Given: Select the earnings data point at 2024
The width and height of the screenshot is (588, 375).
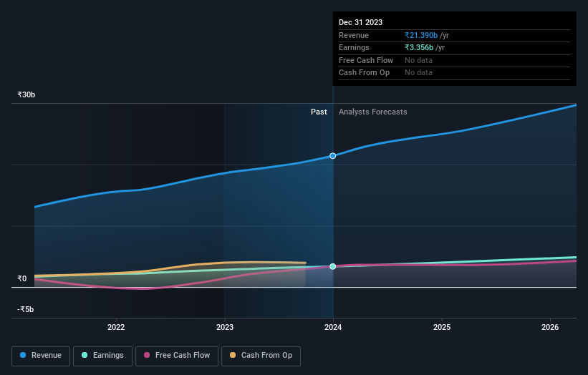Looking at the screenshot, I should click(332, 266).
